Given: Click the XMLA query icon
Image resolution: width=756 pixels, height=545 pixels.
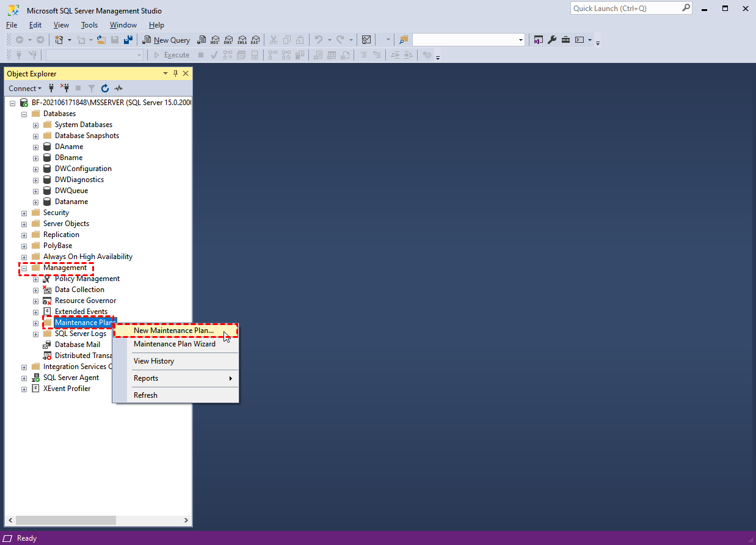Looking at the screenshot, I should tap(242, 40).
